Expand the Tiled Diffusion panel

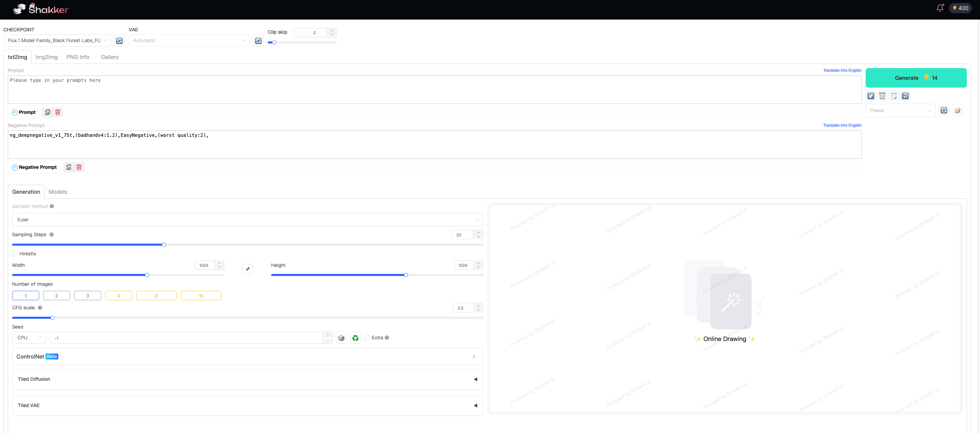point(475,379)
